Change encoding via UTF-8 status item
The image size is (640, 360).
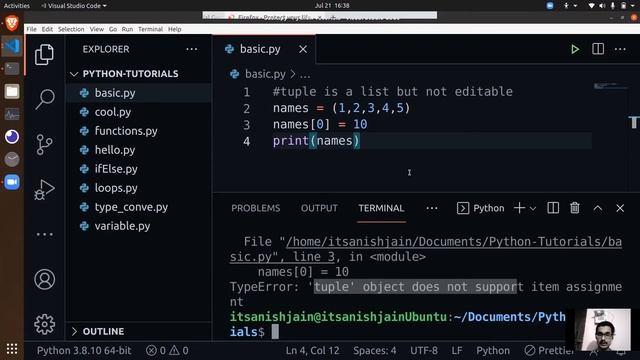coord(424,350)
